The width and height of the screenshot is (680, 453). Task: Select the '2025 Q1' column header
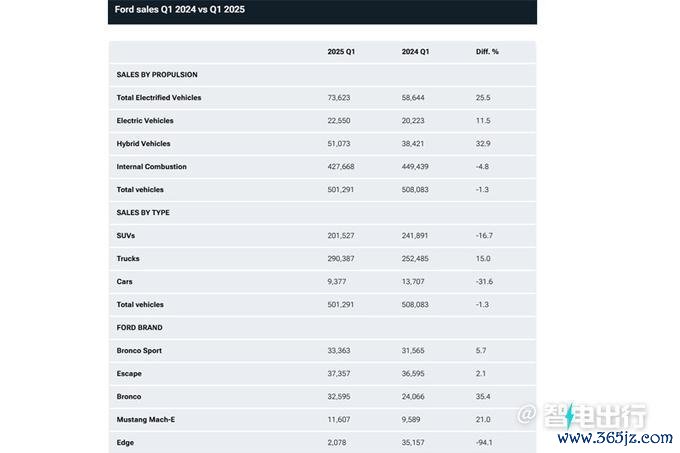341,52
